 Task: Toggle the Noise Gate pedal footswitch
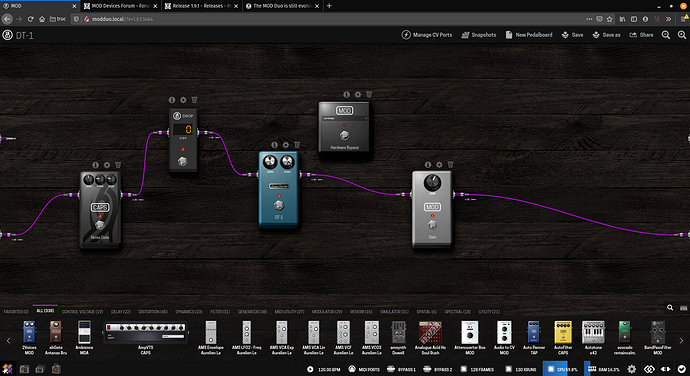click(100, 225)
